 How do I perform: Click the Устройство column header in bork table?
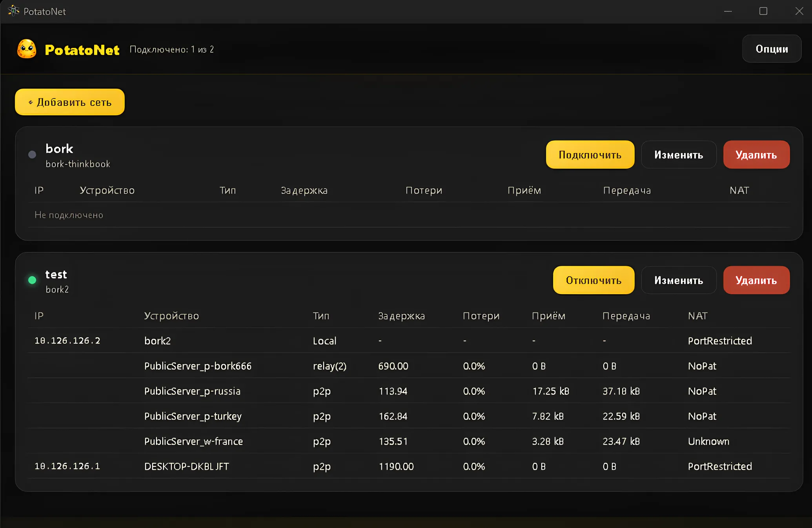coord(107,190)
